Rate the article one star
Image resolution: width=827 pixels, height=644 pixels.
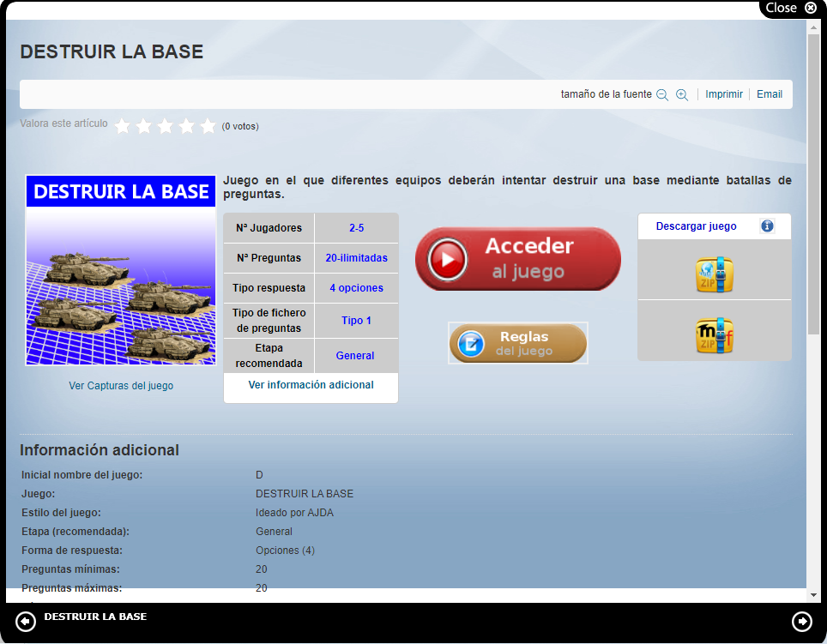(123, 126)
